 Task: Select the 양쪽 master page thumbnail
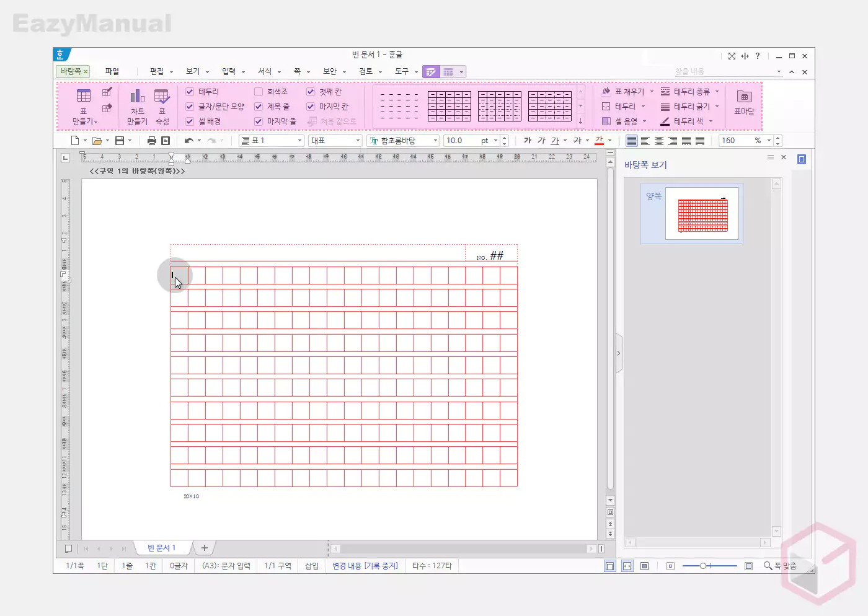click(x=702, y=213)
